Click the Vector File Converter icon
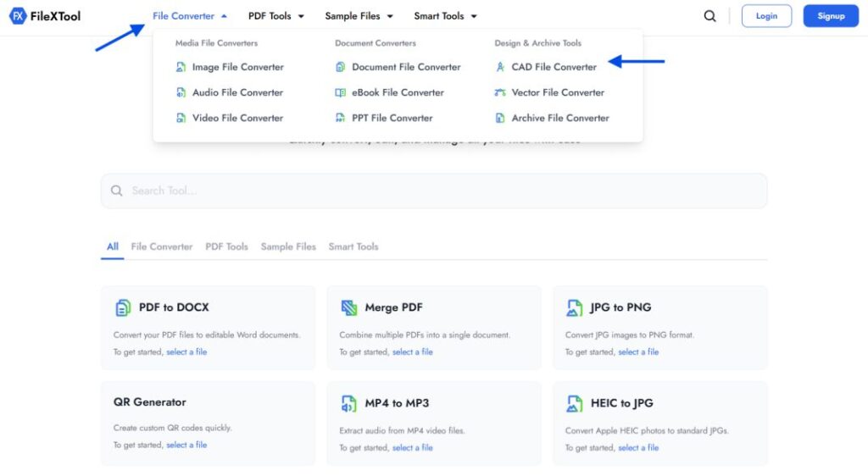Viewport: 868px width, 476px height. point(500,92)
